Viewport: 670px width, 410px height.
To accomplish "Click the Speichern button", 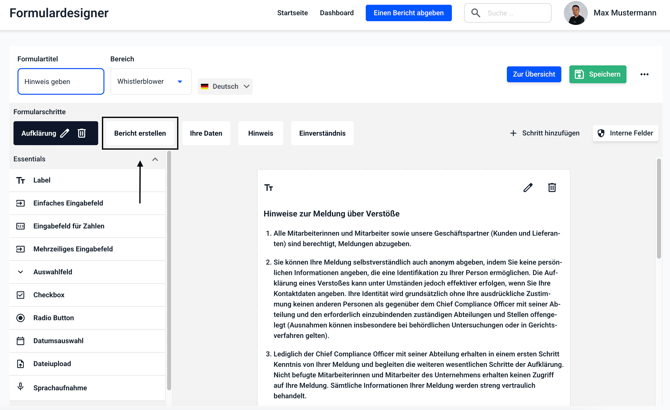I will pyautogui.click(x=597, y=74).
